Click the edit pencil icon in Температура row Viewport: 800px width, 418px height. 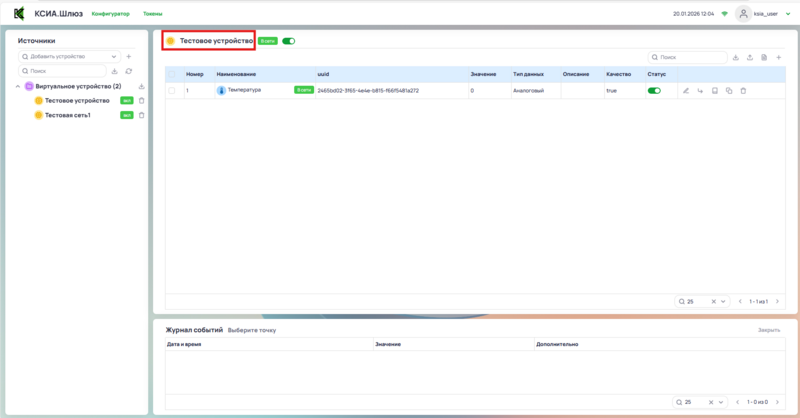tap(686, 91)
